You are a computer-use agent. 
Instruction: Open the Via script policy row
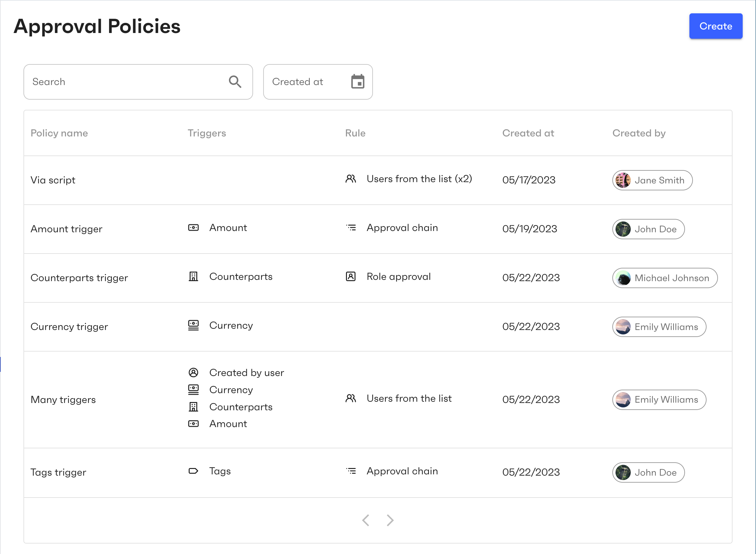[x=53, y=180]
